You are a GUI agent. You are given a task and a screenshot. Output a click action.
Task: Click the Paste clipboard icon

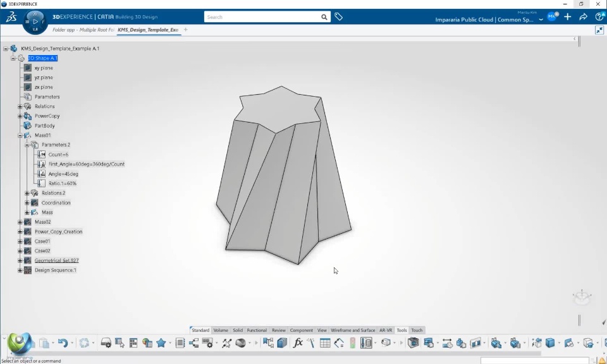(44, 343)
